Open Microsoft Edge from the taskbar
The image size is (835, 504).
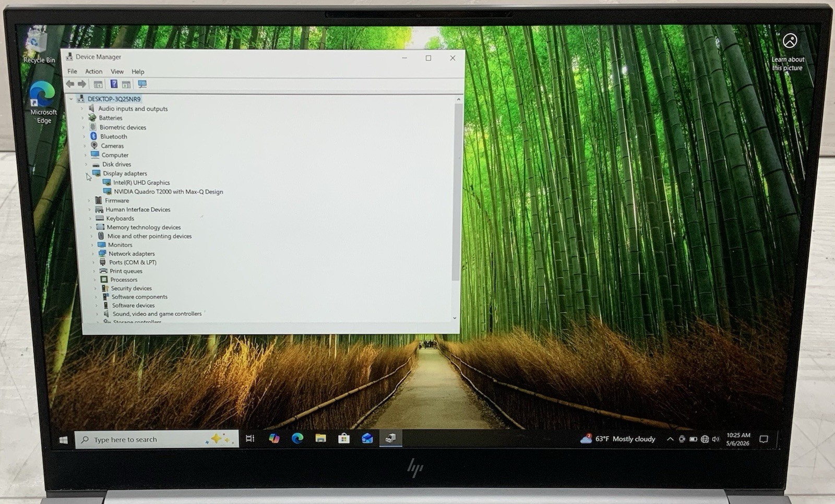(297, 439)
